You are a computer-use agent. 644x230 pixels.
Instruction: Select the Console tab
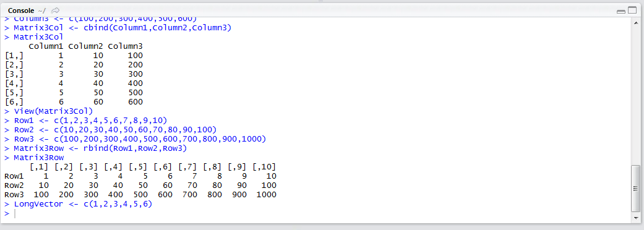click(20, 11)
